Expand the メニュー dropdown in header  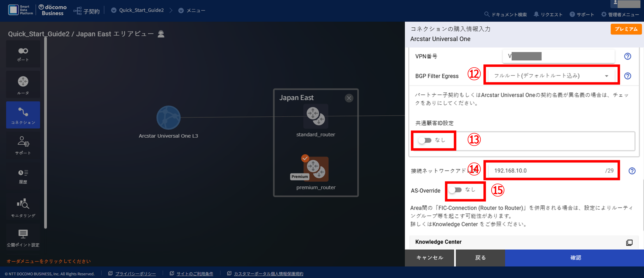coord(192,10)
